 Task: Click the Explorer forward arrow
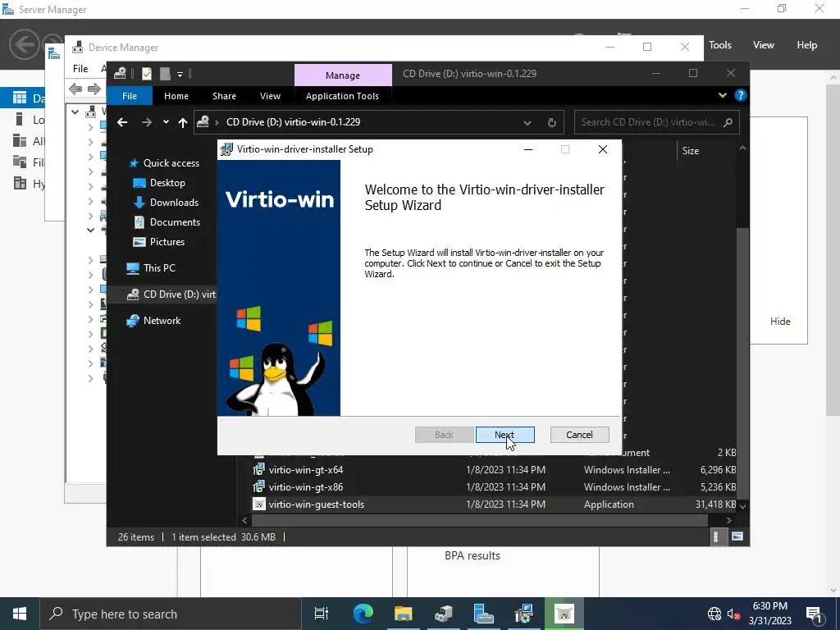click(x=146, y=122)
